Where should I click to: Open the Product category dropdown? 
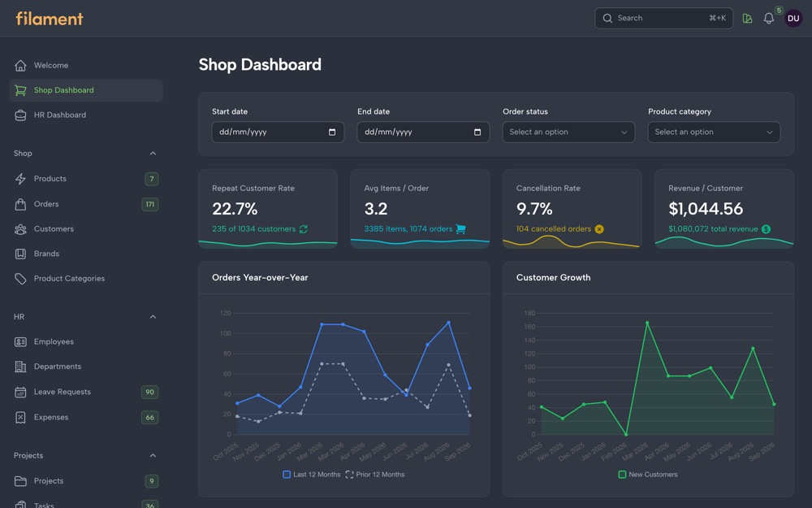point(714,132)
